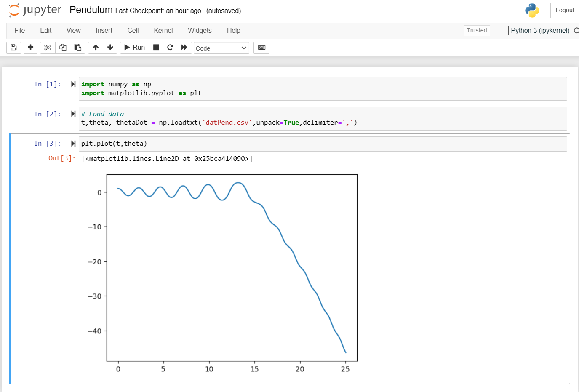Restart the kernel with the circular arrow icon
The width and height of the screenshot is (579, 392).
click(170, 48)
